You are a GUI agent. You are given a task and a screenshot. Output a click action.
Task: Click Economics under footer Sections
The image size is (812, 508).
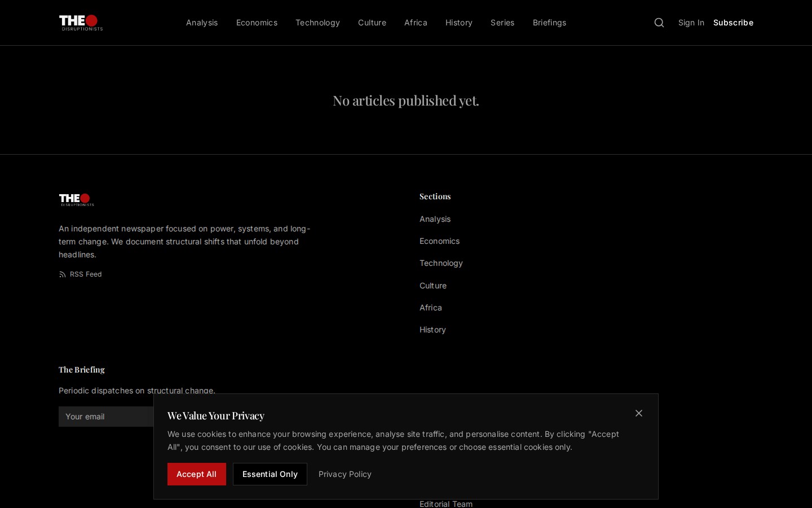[439, 241]
